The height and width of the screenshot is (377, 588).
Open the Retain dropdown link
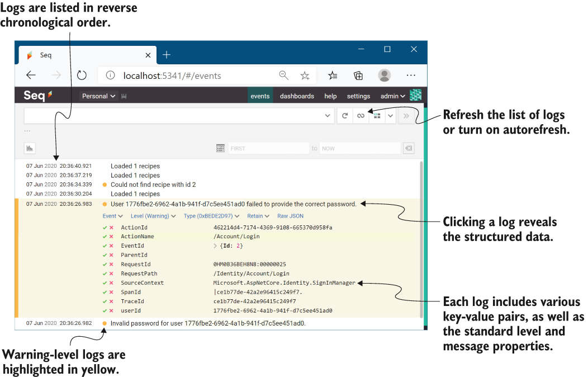click(258, 216)
